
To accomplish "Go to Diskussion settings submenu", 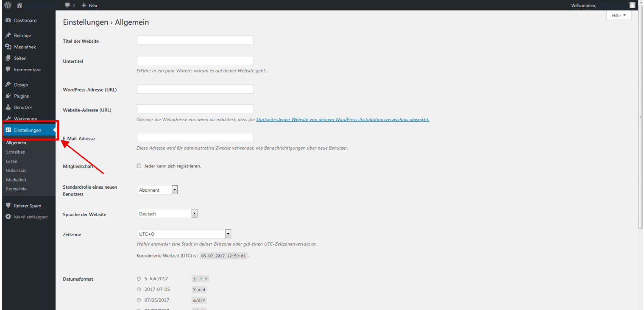I will (x=16, y=170).
